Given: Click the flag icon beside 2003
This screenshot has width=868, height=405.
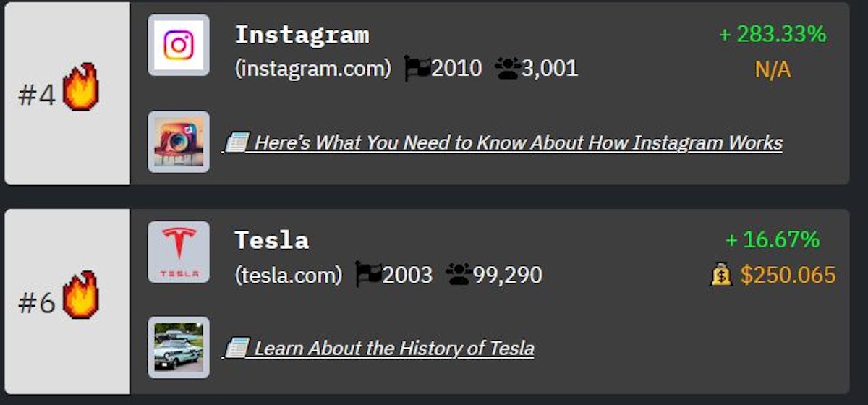Looking at the screenshot, I should click(x=368, y=275).
